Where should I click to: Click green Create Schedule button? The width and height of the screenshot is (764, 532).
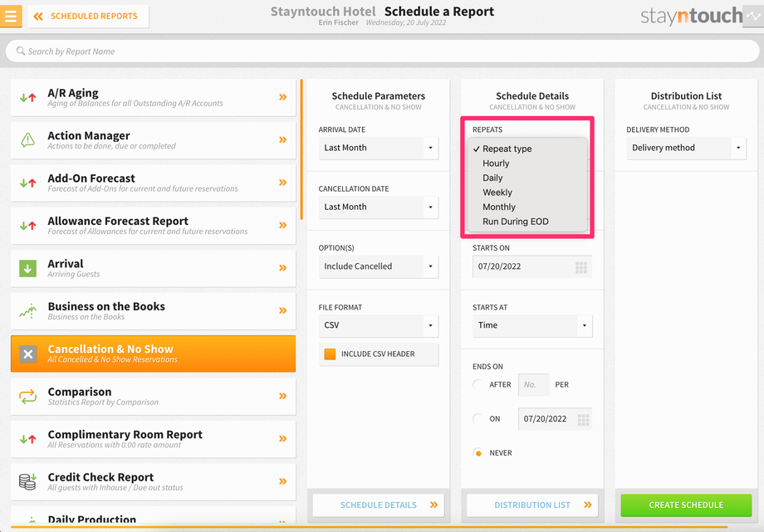[686, 505]
